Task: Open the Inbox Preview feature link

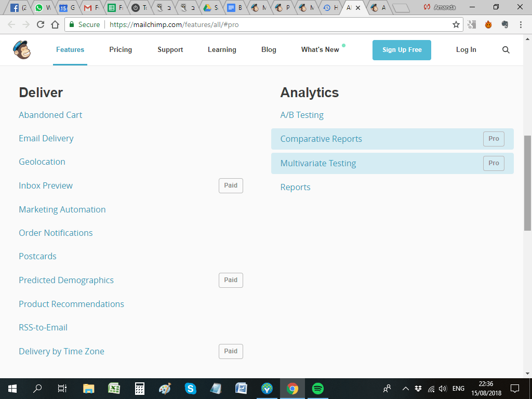Action: click(46, 185)
